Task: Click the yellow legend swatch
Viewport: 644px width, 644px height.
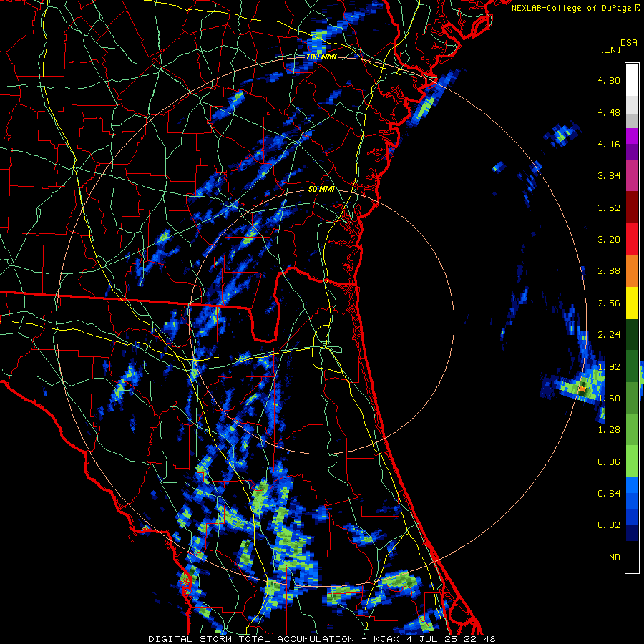Action: 632,303
